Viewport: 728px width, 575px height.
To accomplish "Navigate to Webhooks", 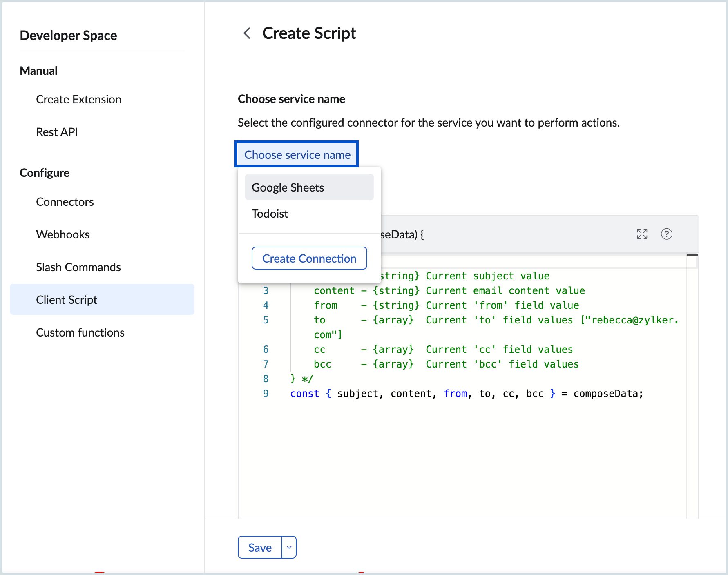I will click(63, 234).
